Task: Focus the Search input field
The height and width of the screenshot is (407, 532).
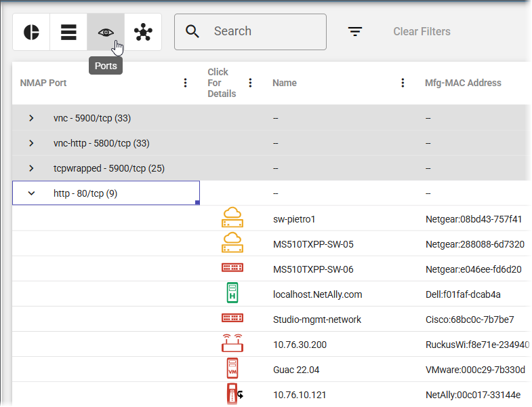Action: point(250,32)
